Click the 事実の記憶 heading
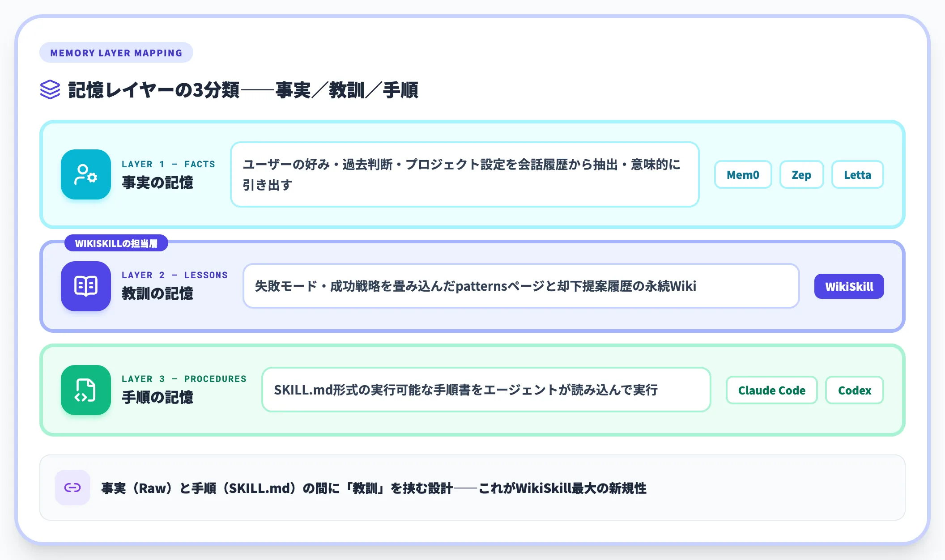 click(x=157, y=182)
